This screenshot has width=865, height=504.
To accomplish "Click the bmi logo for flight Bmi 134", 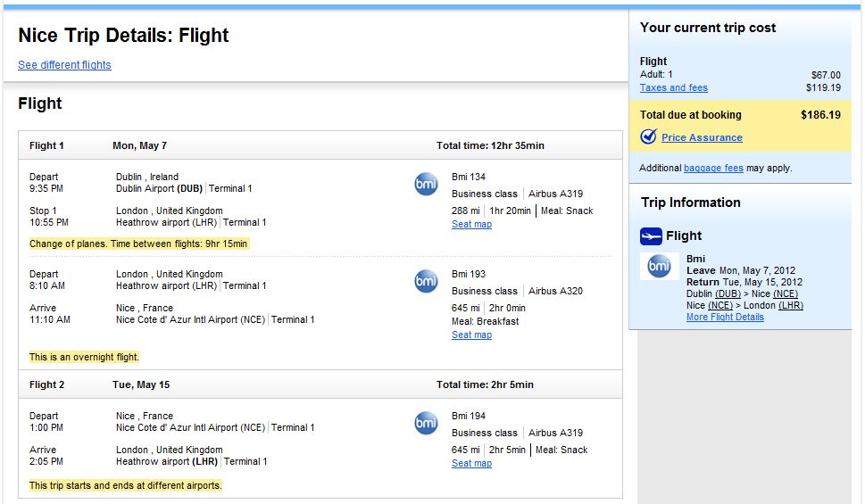I will point(427,185).
